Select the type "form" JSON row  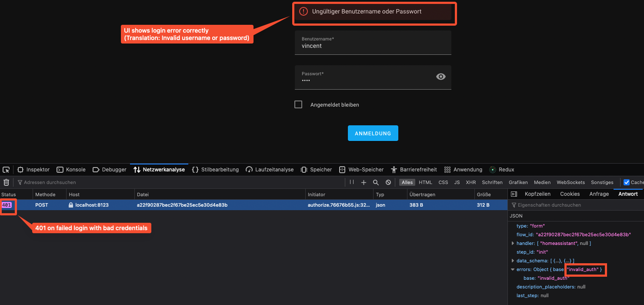tap(577, 226)
